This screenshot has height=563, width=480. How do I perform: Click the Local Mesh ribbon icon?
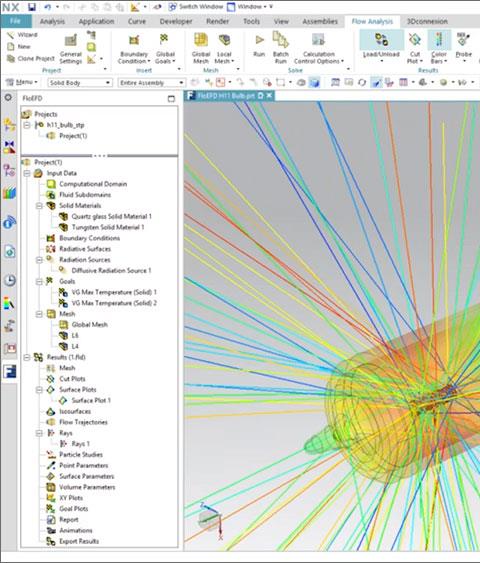point(224,49)
